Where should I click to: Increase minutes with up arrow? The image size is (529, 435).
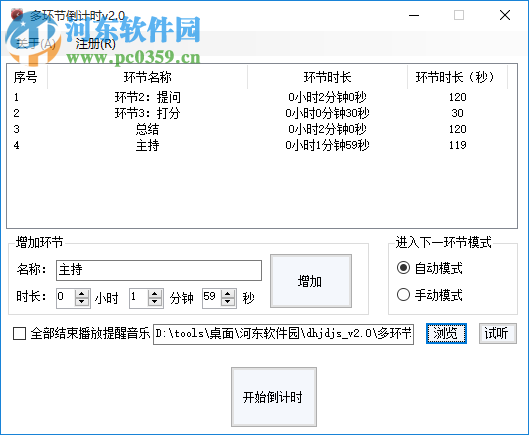click(155, 294)
